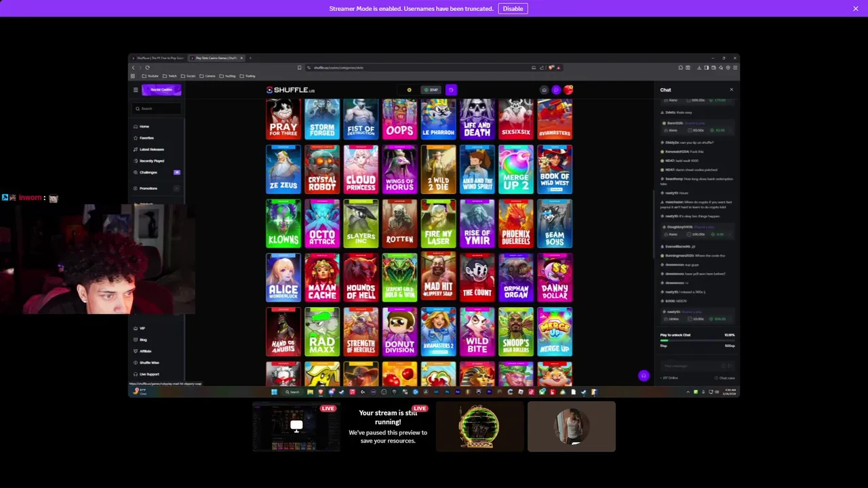
Task: Open the Danny Dollar game tile
Action: tap(555, 278)
